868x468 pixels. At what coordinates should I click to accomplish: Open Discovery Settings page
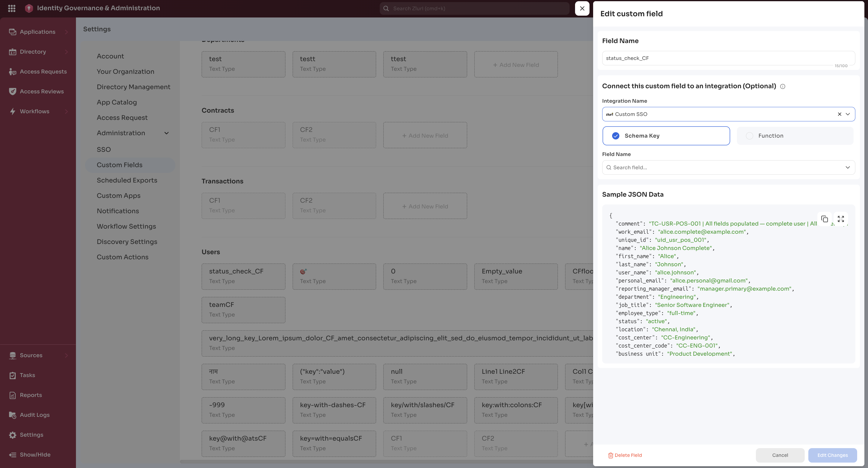pyautogui.click(x=127, y=242)
